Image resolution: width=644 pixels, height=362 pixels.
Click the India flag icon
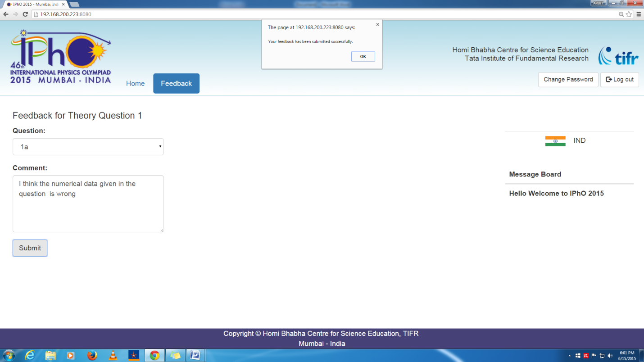click(555, 141)
